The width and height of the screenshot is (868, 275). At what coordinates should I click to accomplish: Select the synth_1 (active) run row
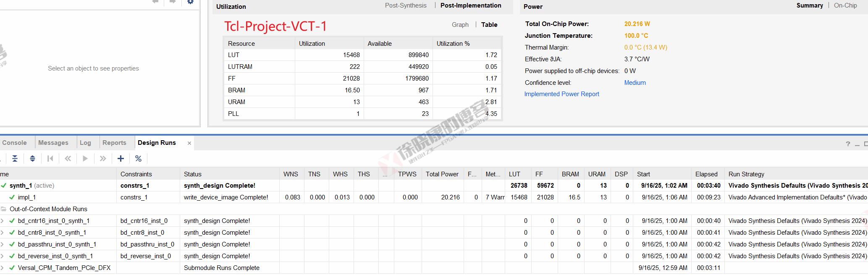[x=434, y=185]
